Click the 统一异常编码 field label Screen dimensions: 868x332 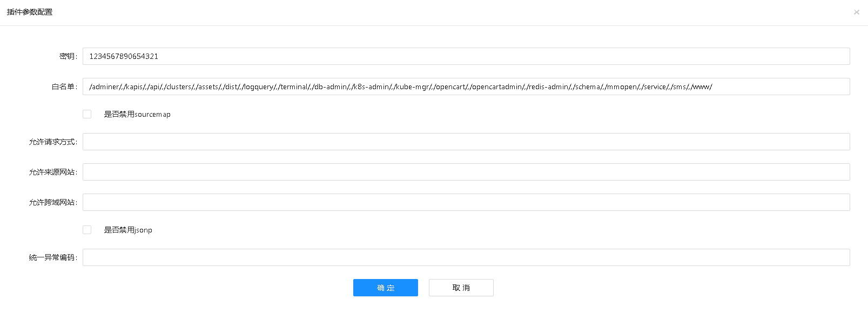53,257
